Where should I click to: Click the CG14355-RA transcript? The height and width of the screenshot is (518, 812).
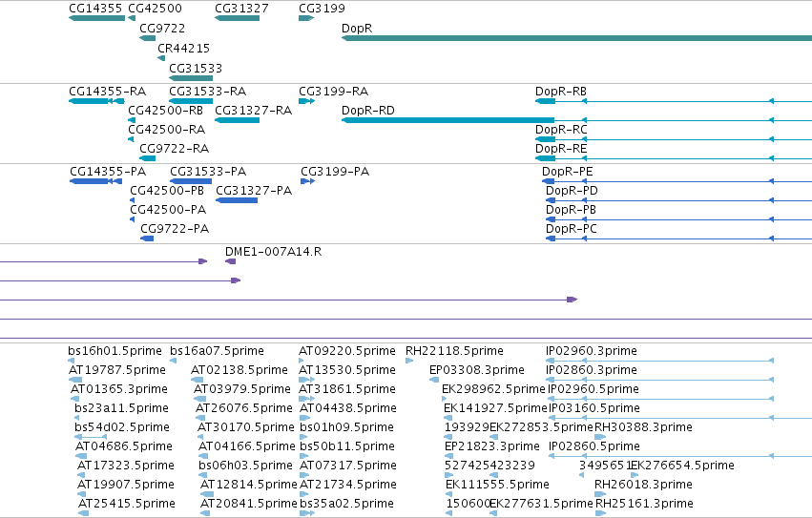point(96,101)
